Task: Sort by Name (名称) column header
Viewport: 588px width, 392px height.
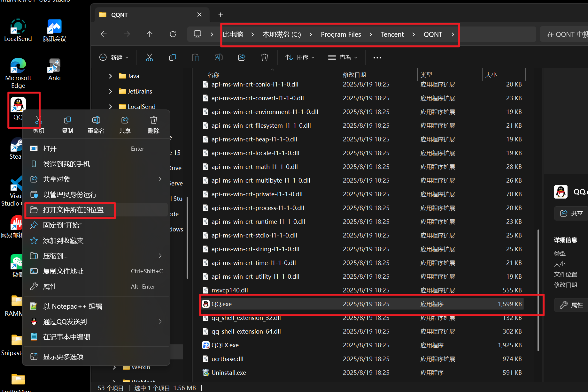Action: coord(213,75)
